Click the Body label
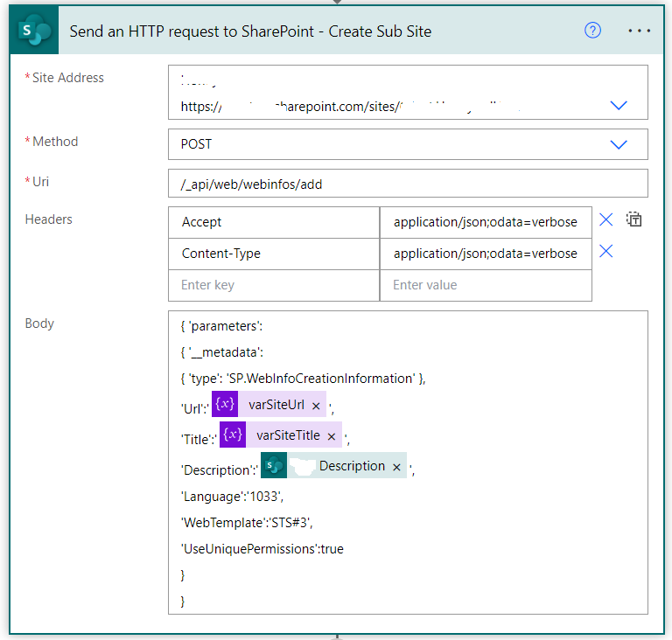 [x=39, y=323]
